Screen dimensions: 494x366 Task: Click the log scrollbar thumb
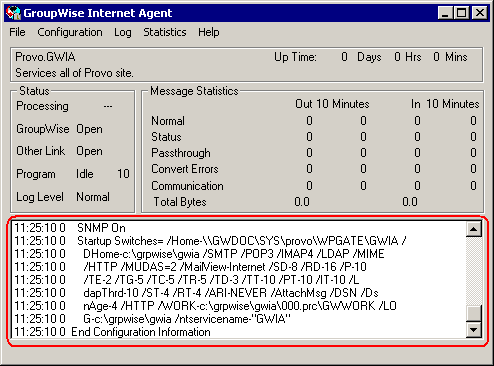(473, 313)
